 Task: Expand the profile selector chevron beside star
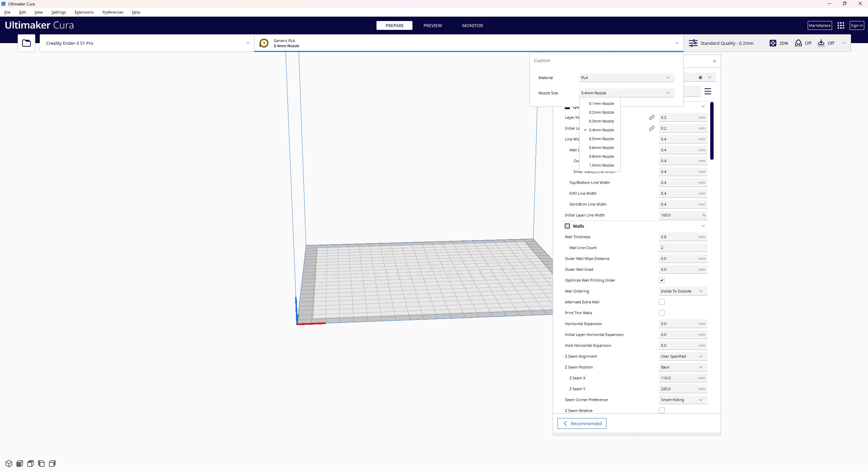click(x=710, y=77)
